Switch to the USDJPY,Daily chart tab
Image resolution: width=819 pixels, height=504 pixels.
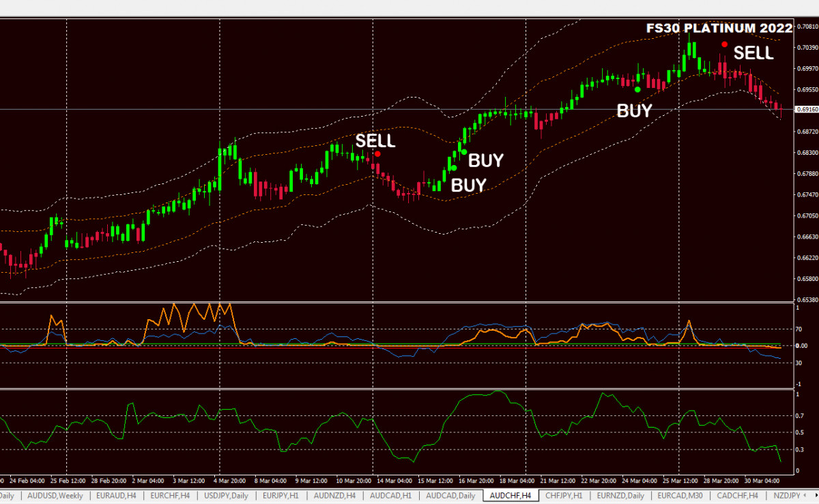tap(227, 495)
